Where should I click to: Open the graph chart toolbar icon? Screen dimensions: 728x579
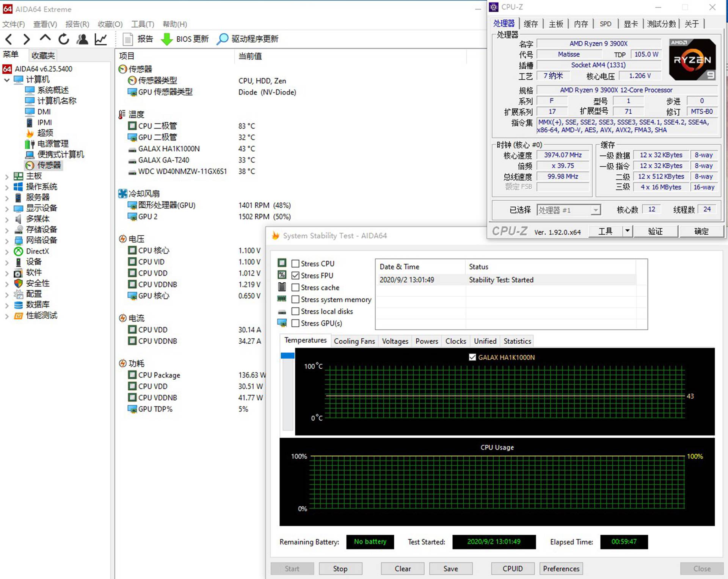(x=100, y=39)
